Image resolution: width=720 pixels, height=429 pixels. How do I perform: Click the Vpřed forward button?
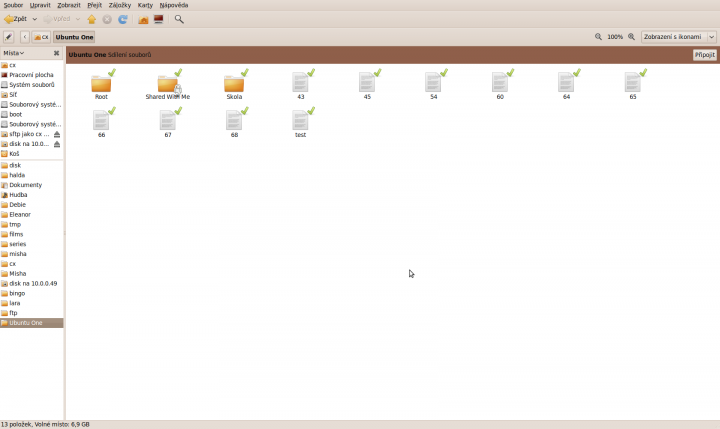[57, 19]
